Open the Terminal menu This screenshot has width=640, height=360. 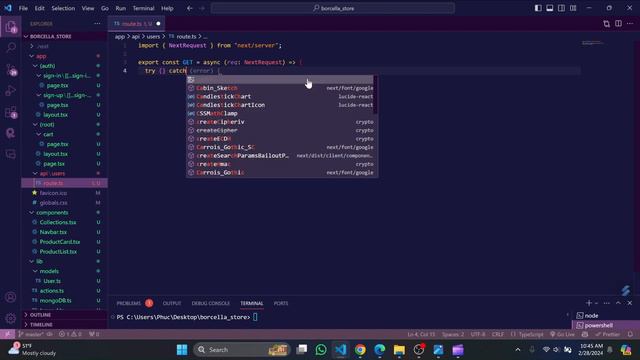pos(143,8)
